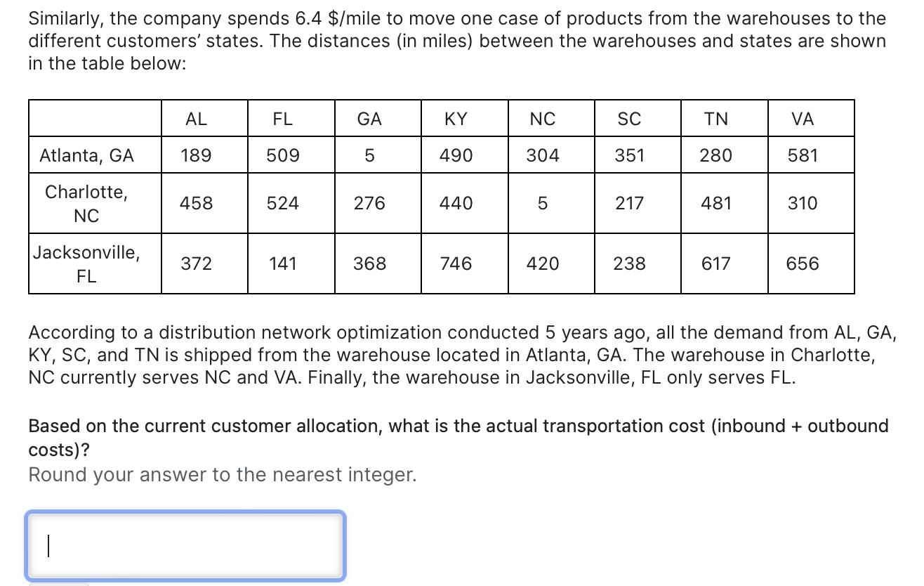Select the table header cell labeled KY
Viewport: 924px width, 586px height.
tap(456, 119)
